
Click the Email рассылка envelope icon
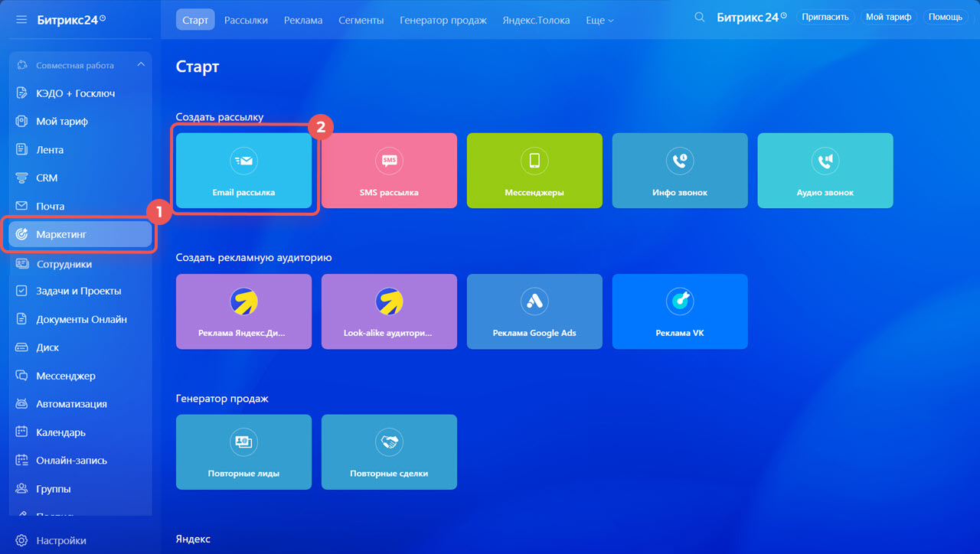click(243, 161)
